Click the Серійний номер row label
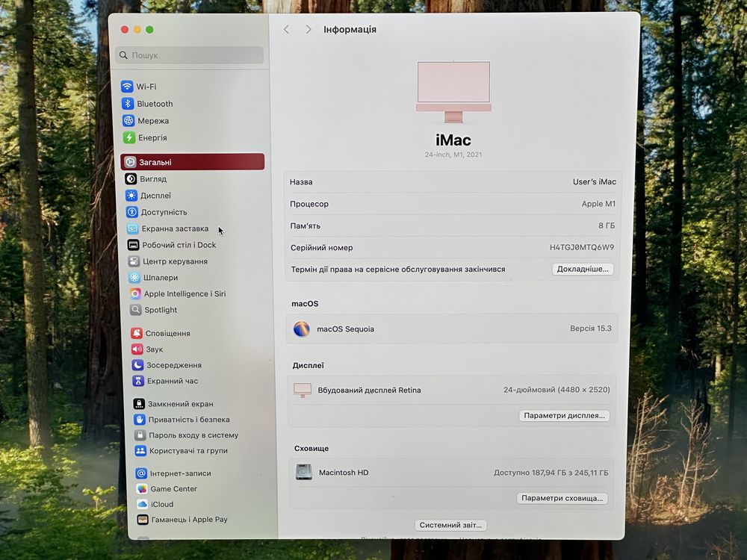 click(x=321, y=248)
